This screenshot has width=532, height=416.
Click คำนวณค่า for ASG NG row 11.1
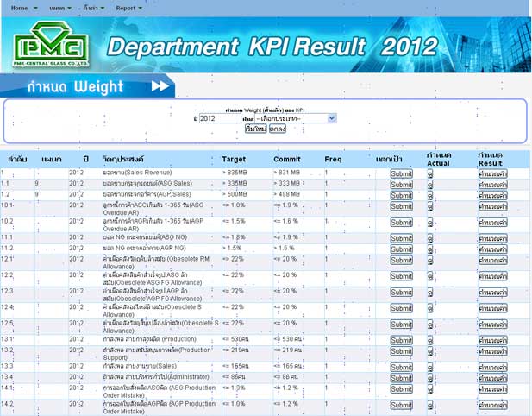click(x=493, y=237)
